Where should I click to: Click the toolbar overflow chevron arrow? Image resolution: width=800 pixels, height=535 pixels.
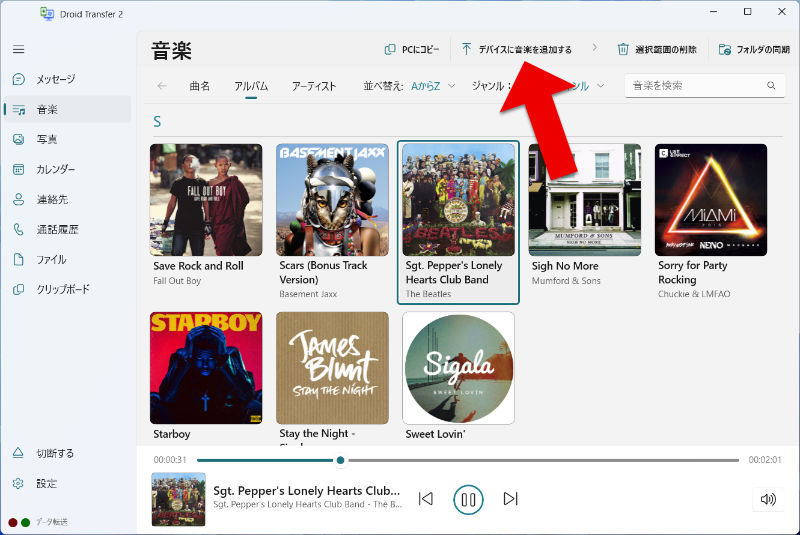594,47
